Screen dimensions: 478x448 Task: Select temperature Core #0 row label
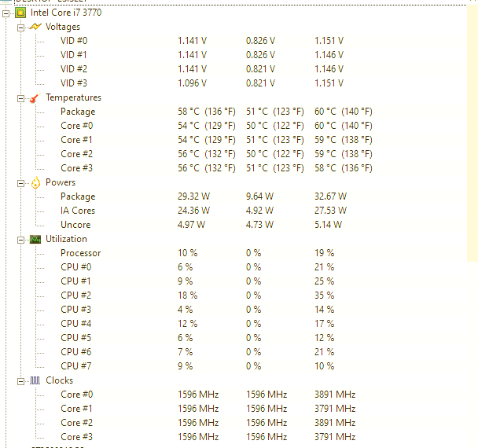coord(76,126)
